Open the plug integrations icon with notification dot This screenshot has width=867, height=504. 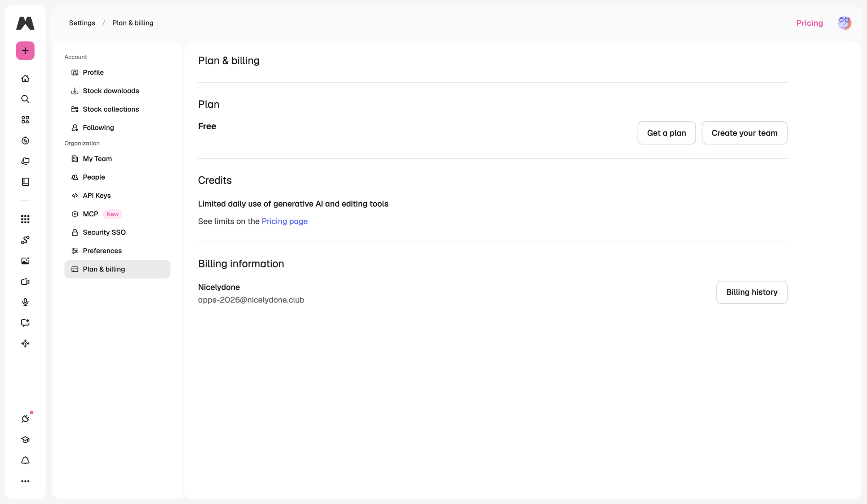coord(25,419)
